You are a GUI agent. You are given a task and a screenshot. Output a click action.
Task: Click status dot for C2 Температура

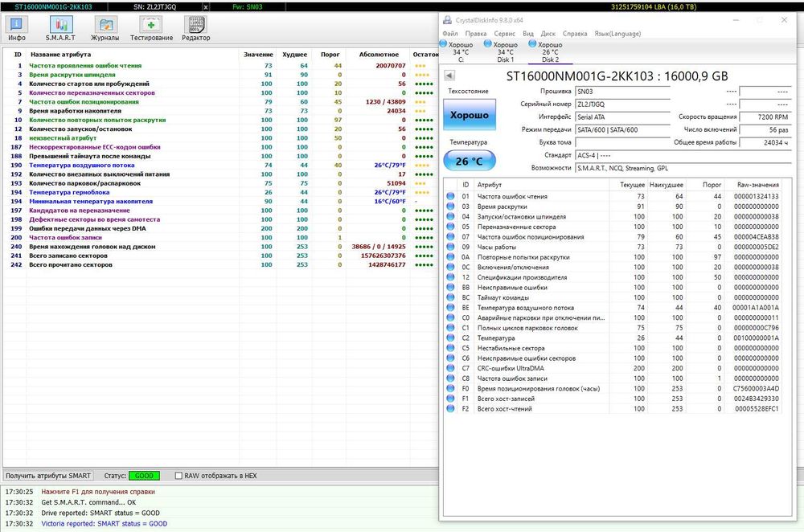(450, 338)
